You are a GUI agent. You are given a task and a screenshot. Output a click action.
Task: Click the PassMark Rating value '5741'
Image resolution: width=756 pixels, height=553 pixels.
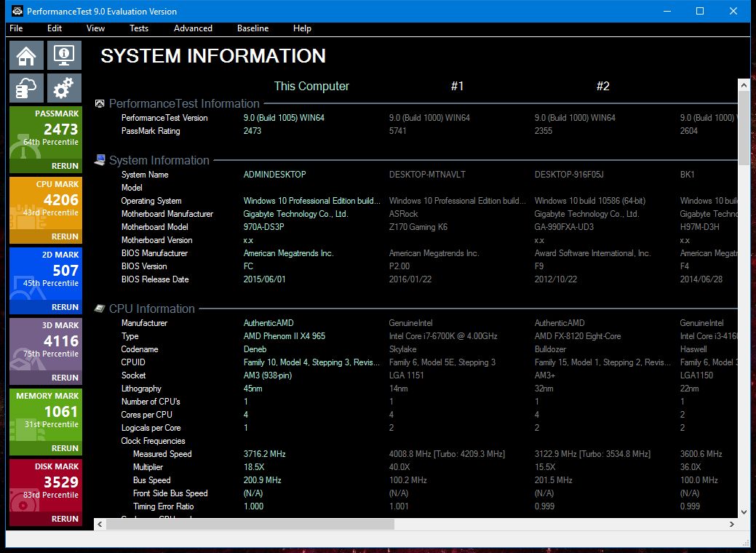tap(398, 131)
